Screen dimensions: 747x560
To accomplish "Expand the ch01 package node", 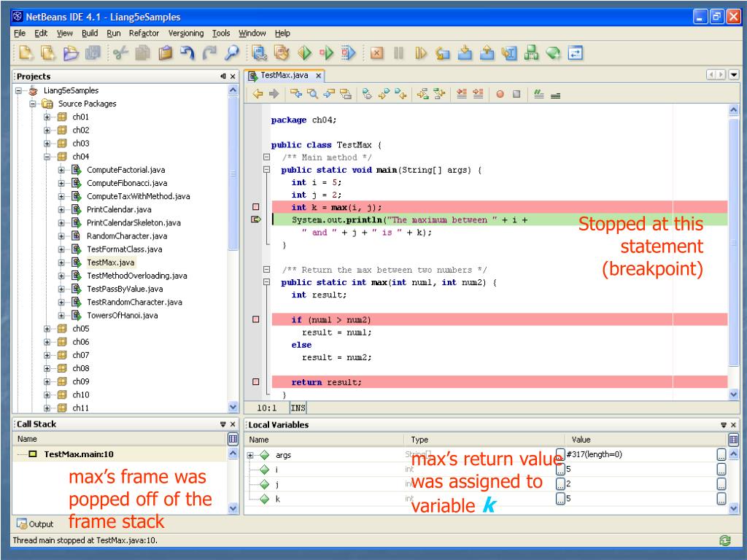I will pyautogui.click(x=47, y=117).
